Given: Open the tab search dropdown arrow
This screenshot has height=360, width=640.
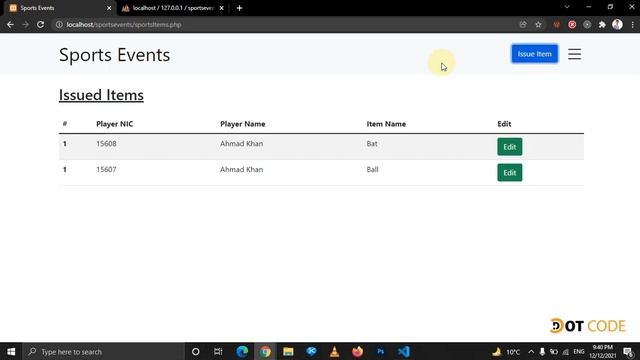Looking at the screenshot, I should (567, 7).
